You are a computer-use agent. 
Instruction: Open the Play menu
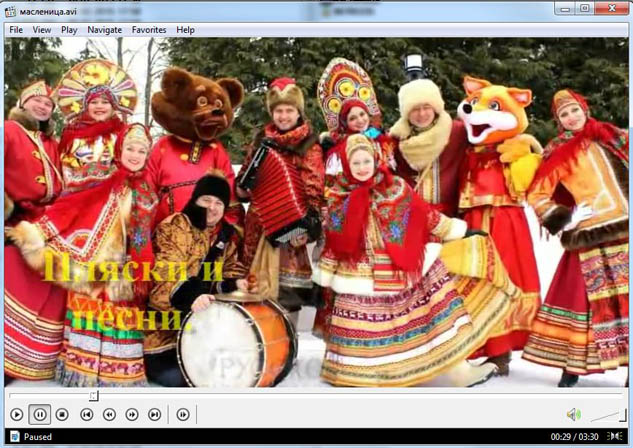[x=69, y=30]
